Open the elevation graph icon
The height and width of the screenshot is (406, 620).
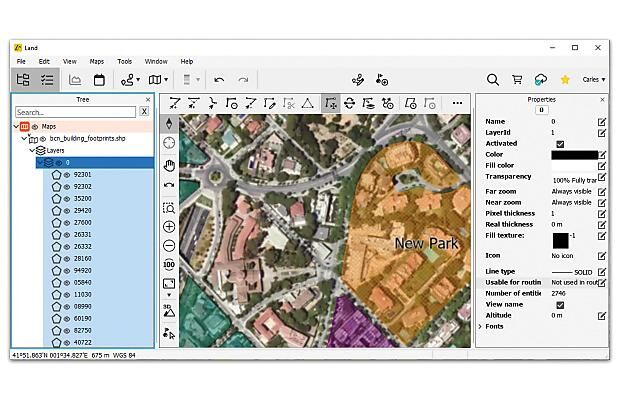click(x=75, y=80)
